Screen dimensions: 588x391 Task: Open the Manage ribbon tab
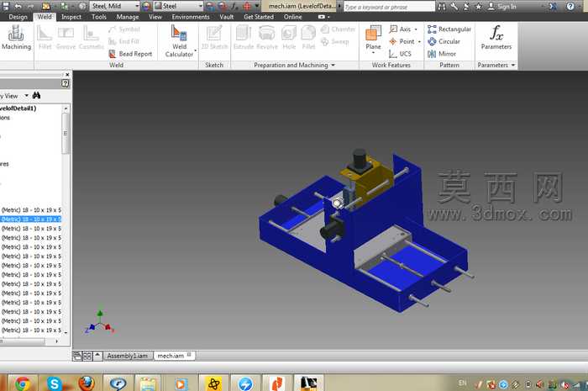click(128, 17)
